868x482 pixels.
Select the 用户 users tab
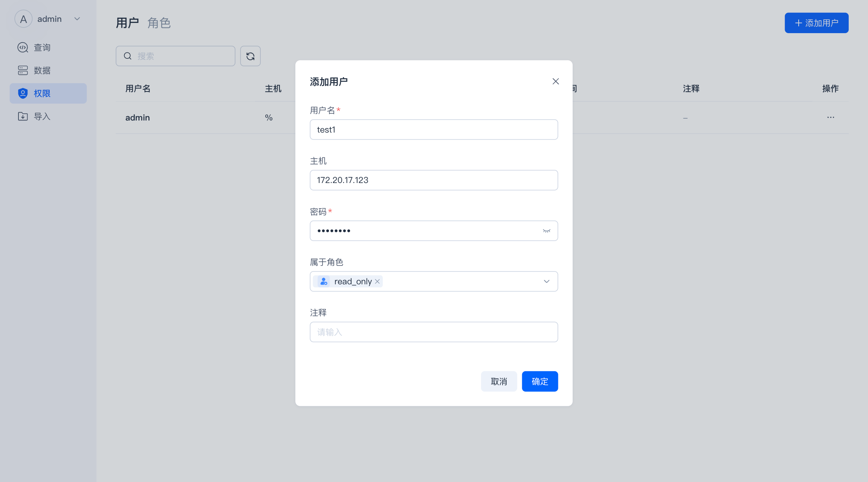click(x=127, y=23)
